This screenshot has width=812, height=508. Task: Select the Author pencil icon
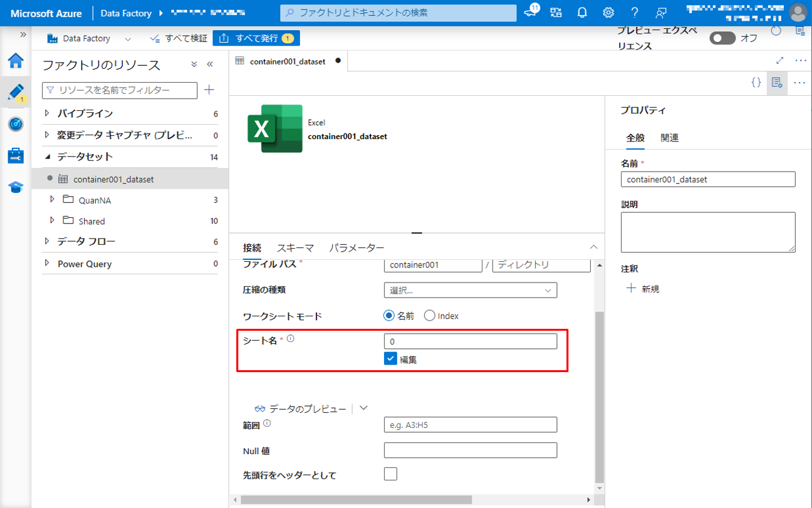click(16, 92)
